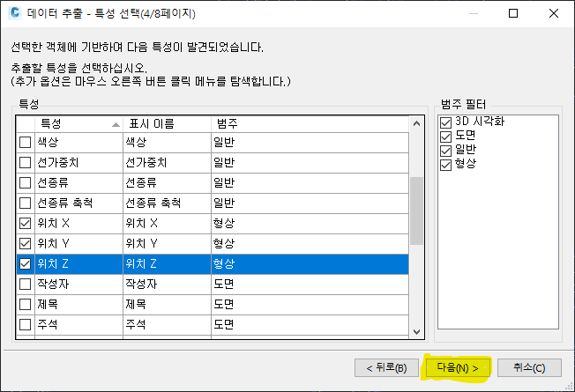Click the AutoCAD app icon in title bar
Image resolution: width=575 pixels, height=392 pixels.
[15, 13]
